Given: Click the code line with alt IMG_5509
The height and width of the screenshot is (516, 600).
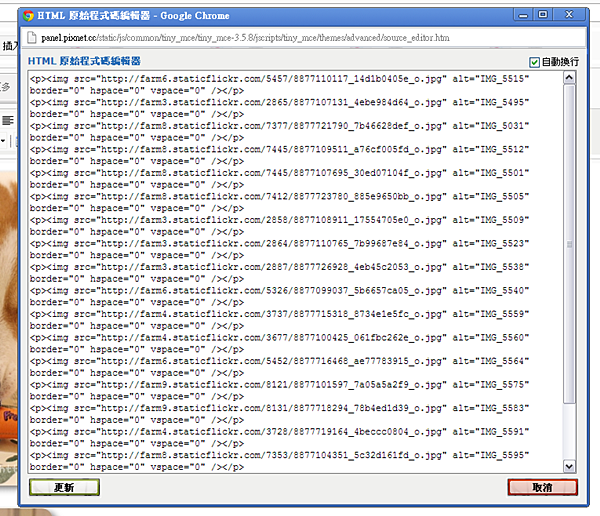Looking at the screenshot, I should pos(279,220).
